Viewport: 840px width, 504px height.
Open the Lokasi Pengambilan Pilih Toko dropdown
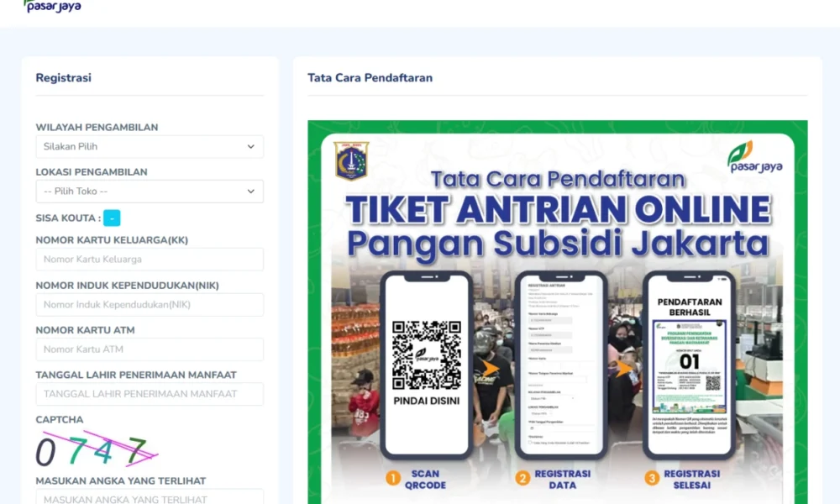coord(150,192)
